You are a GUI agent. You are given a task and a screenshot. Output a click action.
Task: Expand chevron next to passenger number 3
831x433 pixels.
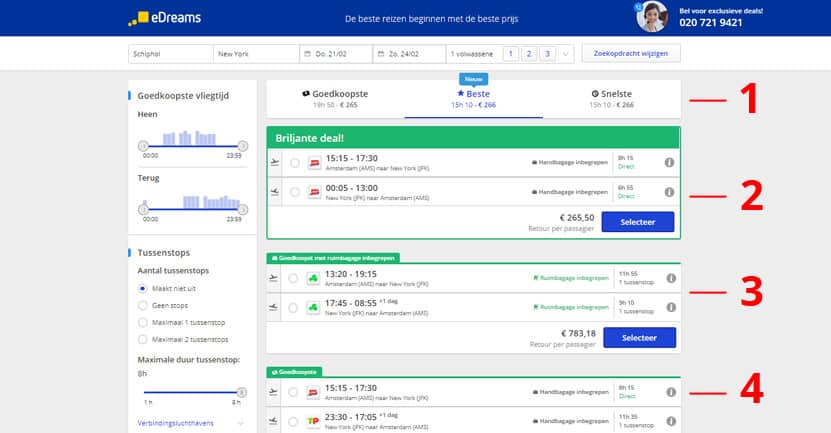[x=565, y=54]
